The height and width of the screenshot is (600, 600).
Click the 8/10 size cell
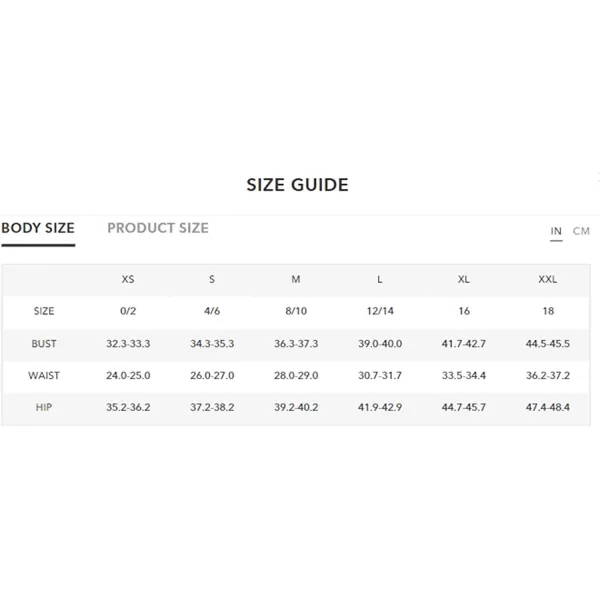tap(296, 311)
